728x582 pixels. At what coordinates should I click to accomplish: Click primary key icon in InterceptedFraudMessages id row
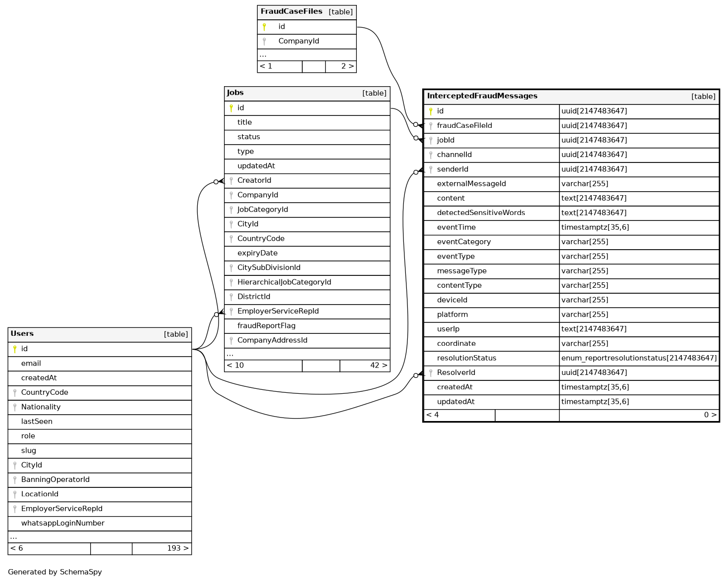click(431, 111)
